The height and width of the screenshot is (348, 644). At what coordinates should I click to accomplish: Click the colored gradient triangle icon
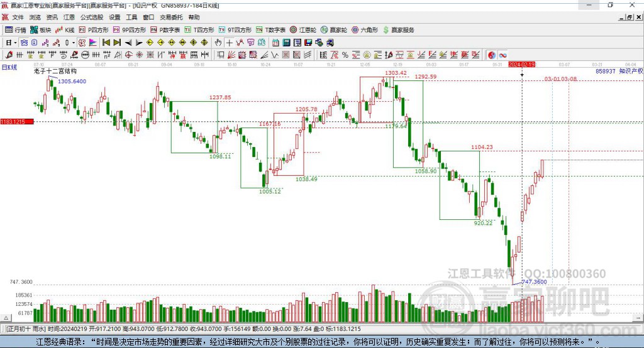[x=93, y=43]
